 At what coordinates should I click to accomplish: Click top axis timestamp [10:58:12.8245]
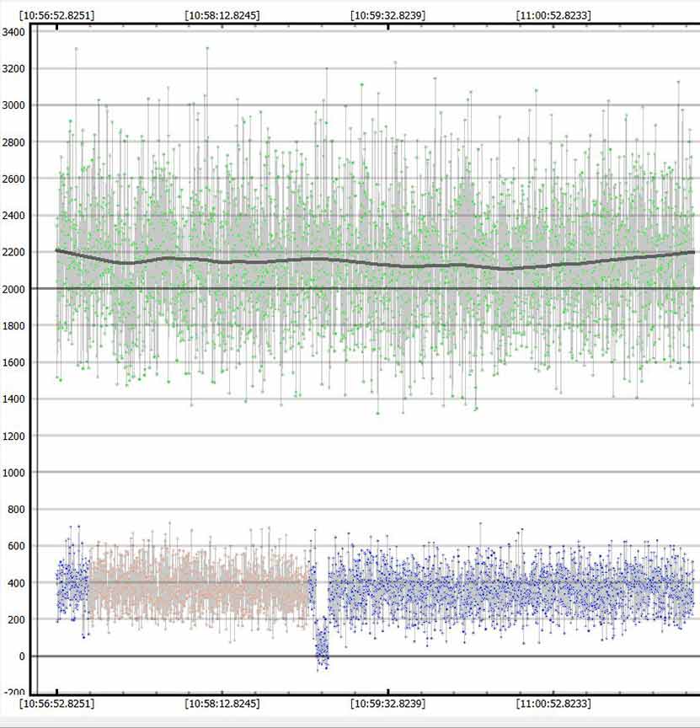pyautogui.click(x=222, y=15)
